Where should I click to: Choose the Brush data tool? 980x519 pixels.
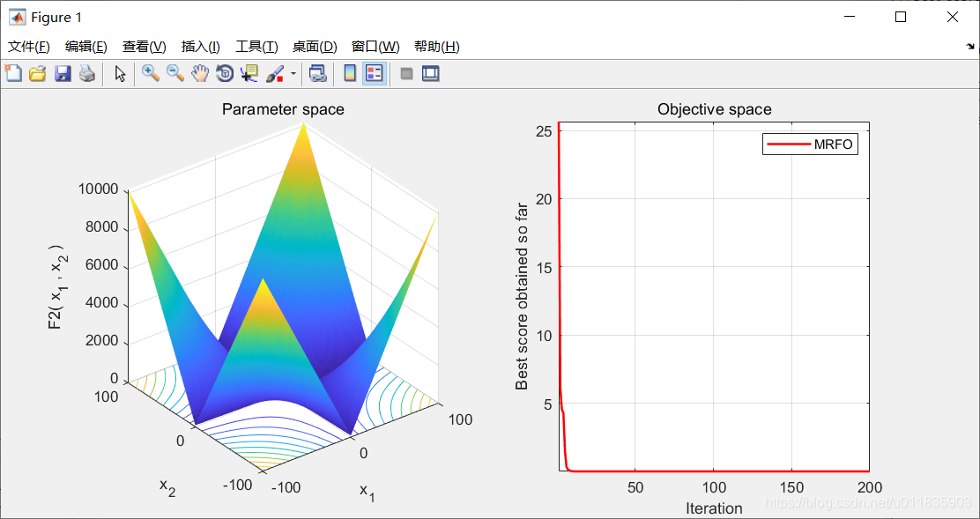pyautogui.click(x=275, y=74)
